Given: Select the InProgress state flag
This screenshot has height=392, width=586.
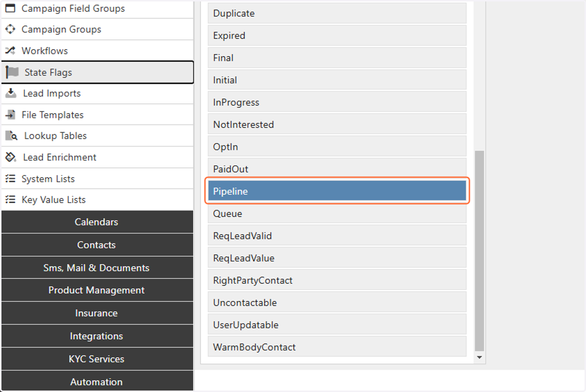Looking at the screenshot, I should [337, 102].
